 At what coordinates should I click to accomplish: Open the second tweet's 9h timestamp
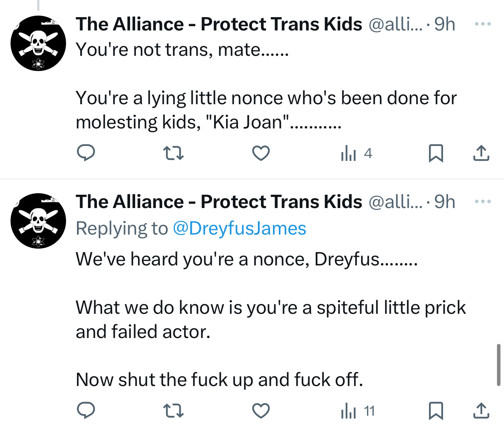445,202
